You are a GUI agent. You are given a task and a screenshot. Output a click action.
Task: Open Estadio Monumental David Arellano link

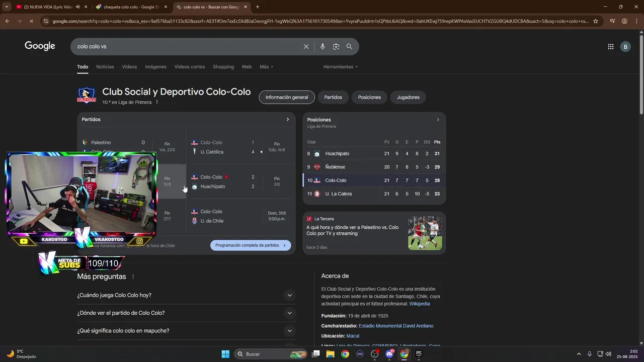click(396, 326)
